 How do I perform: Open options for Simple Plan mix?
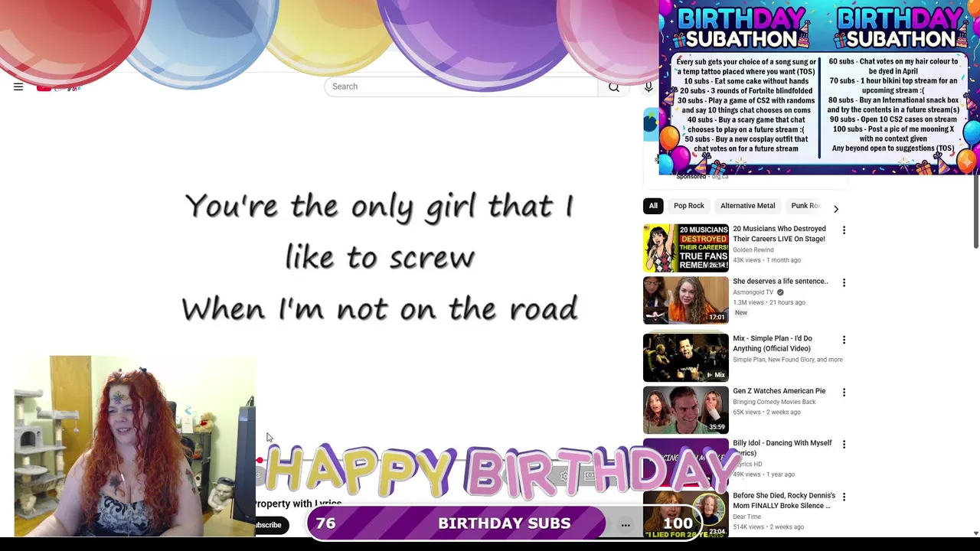click(x=844, y=340)
